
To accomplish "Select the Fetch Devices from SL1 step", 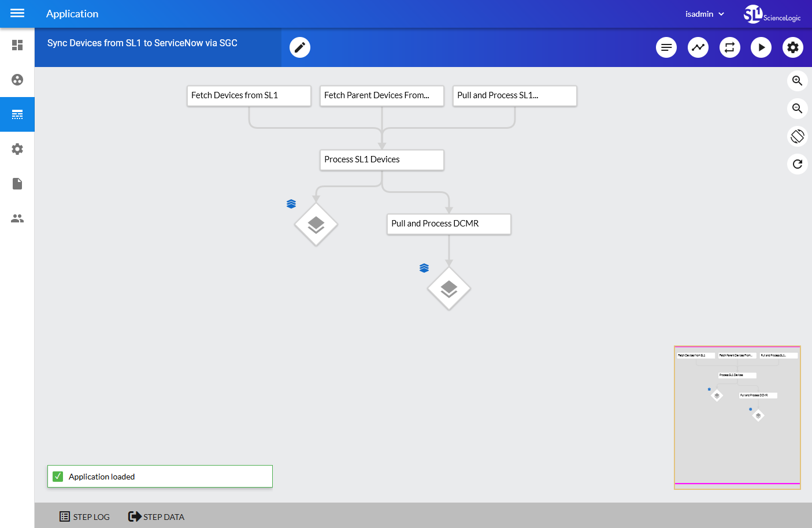I will click(x=249, y=96).
